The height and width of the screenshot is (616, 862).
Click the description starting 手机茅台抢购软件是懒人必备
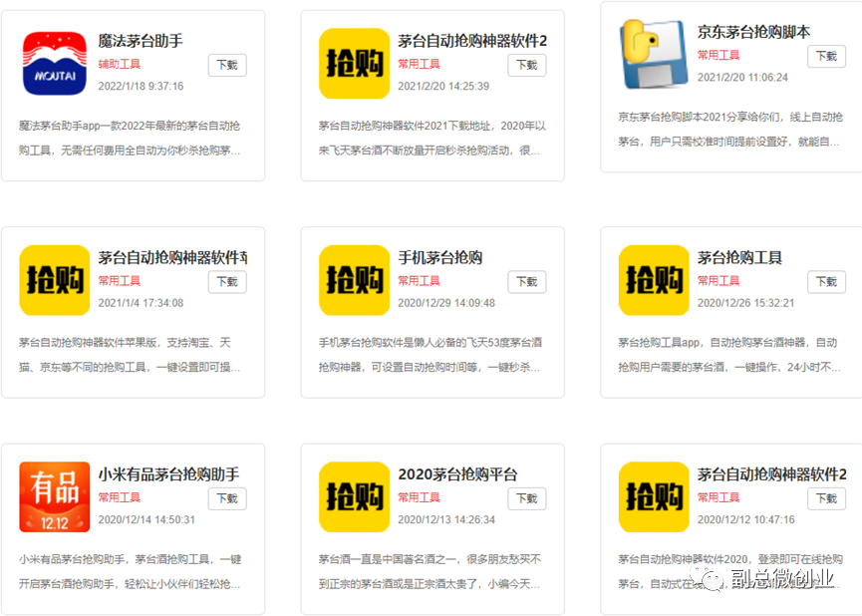(x=430, y=355)
